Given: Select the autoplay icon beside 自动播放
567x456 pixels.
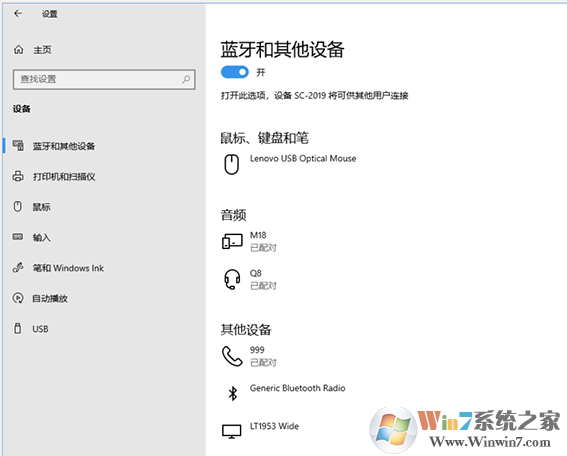Looking at the screenshot, I should click(x=18, y=298).
